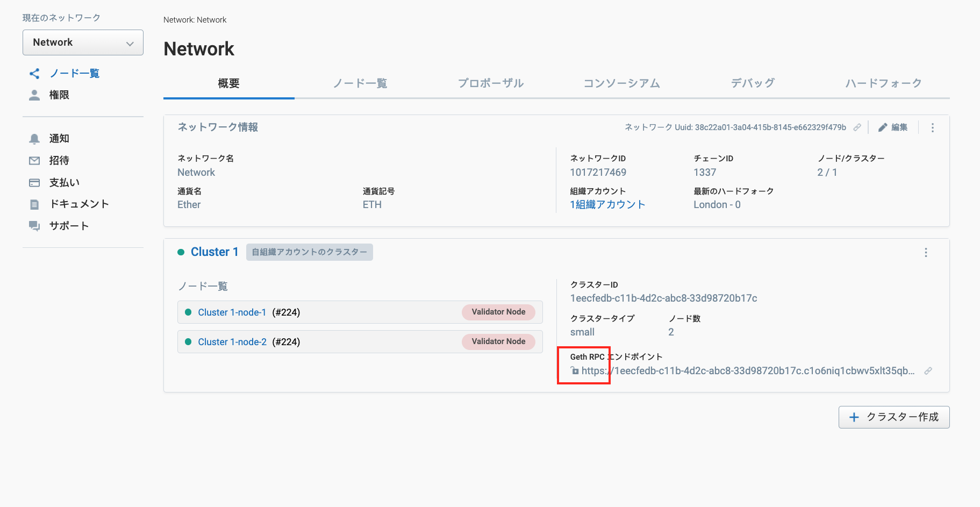This screenshot has width=980, height=507.
Task: Click the 編集 pencil button
Action: 893,127
